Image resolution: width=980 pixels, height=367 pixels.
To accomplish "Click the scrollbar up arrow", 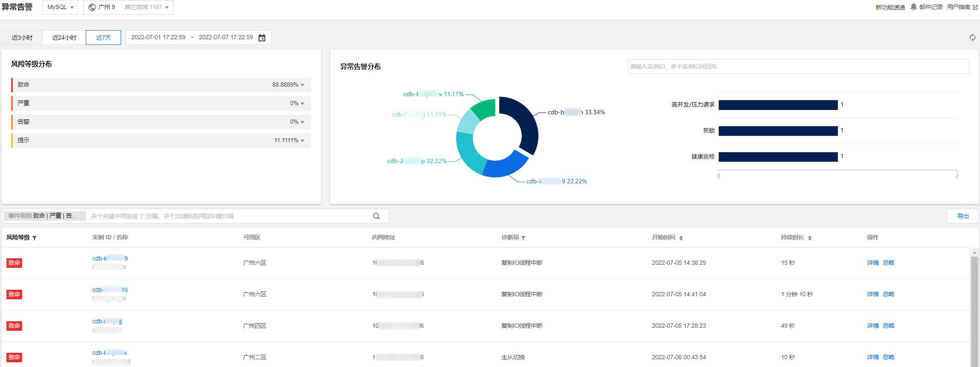I will 974,252.
